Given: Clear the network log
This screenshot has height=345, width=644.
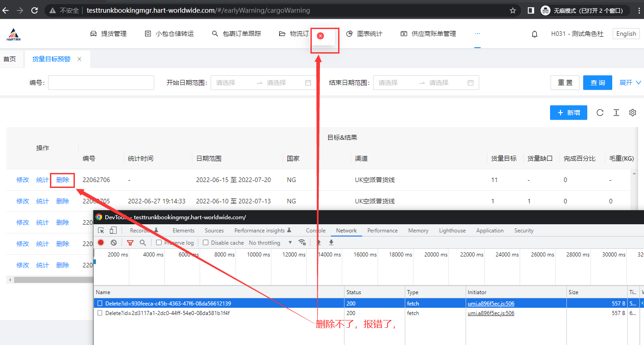Looking at the screenshot, I should 114,243.
